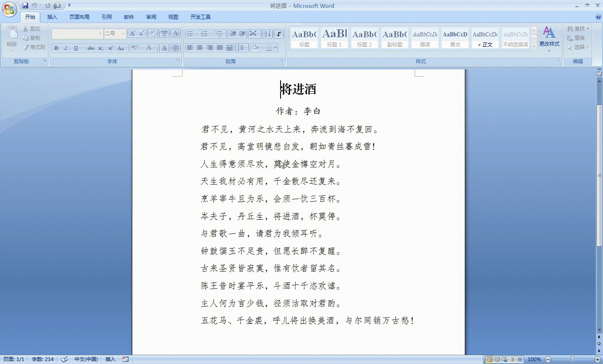This screenshot has width=603, height=364.
Task: Switch to the 插入 ribbon tab
Action: [52, 17]
